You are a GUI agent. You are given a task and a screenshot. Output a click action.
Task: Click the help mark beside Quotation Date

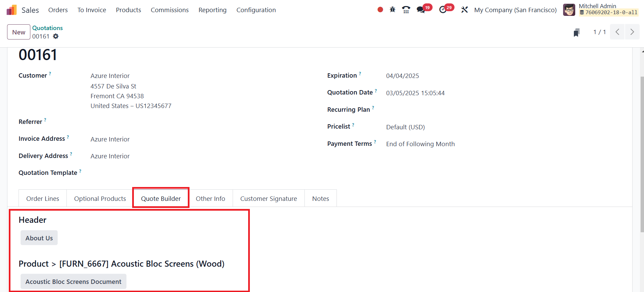[376, 90]
